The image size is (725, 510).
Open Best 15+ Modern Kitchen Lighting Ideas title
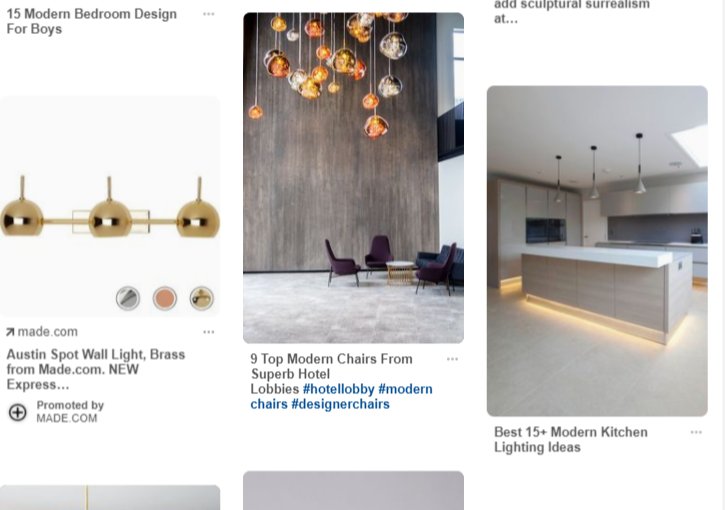pos(571,440)
